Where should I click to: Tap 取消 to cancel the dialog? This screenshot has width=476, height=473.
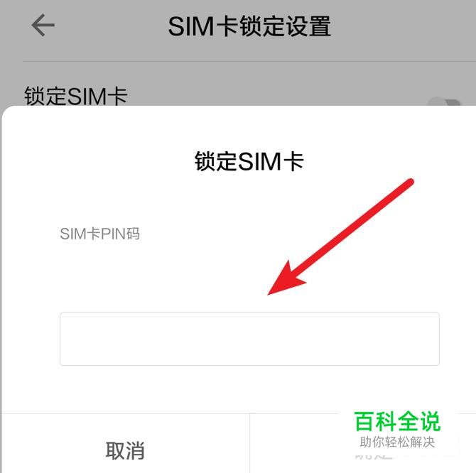coord(125,450)
